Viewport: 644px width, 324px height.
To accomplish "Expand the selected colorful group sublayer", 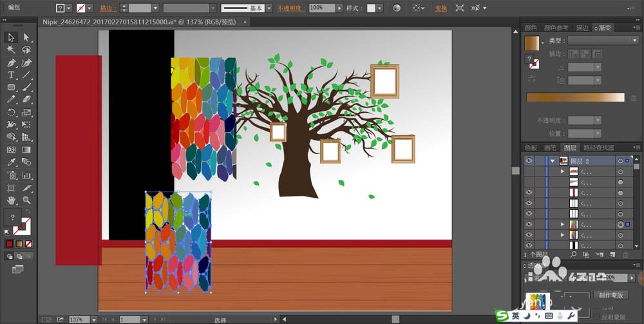I will [x=563, y=224].
